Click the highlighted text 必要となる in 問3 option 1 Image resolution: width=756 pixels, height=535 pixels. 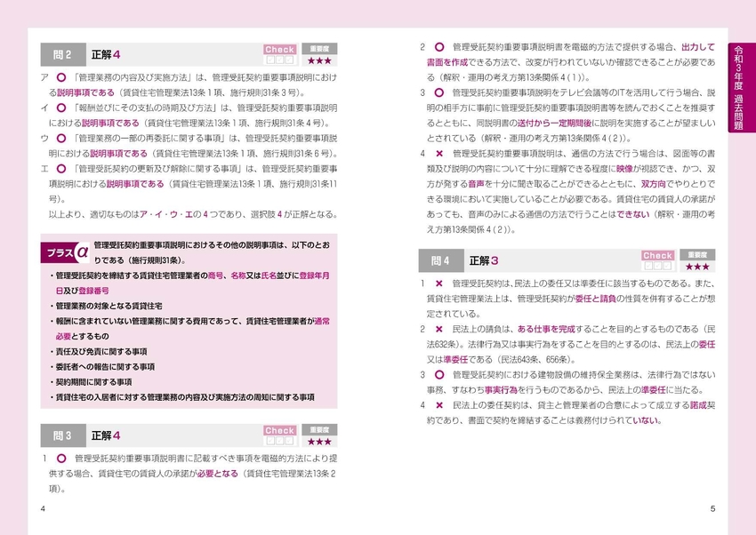click(x=217, y=474)
